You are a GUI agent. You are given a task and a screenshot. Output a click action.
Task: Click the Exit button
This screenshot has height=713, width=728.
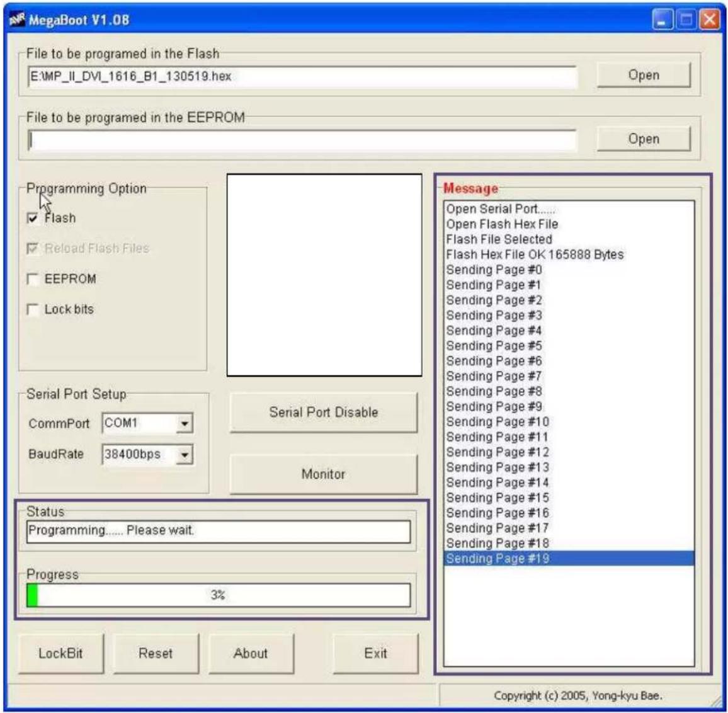coord(375,653)
